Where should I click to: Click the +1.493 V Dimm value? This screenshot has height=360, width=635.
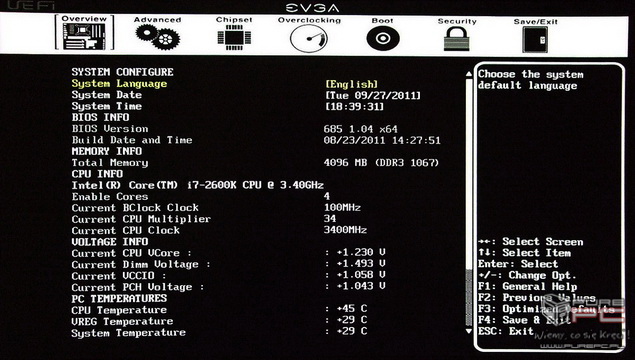pos(361,264)
